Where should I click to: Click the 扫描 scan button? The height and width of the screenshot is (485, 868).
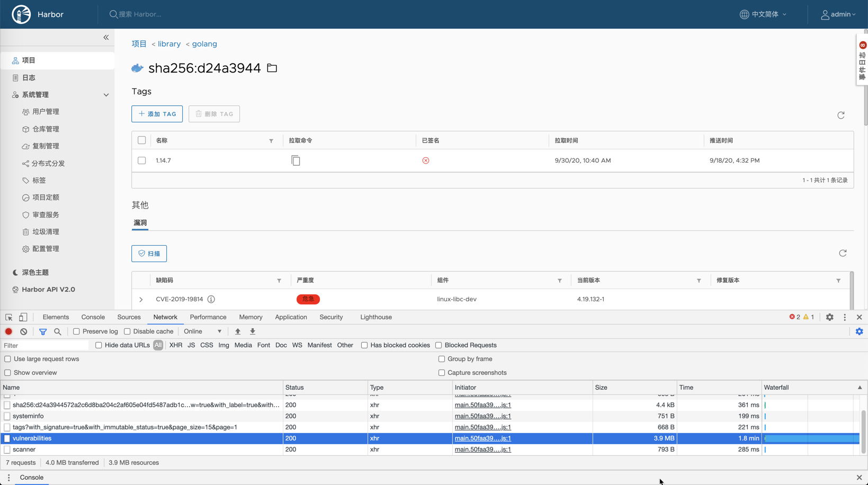pyautogui.click(x=149, y=254)
